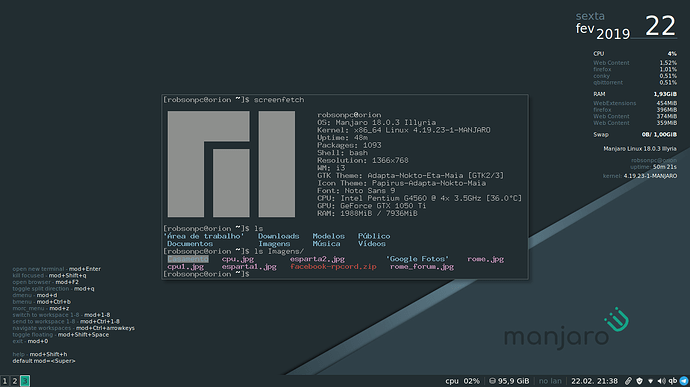Click 'Downloads' folder name in ls output
Viewport: 690px width, 387px height.
[279, 236]
